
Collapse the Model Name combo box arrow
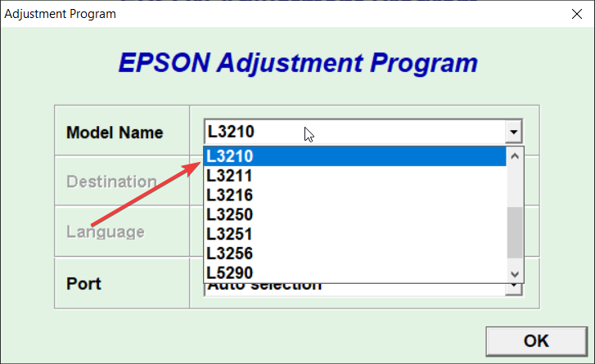514,132
